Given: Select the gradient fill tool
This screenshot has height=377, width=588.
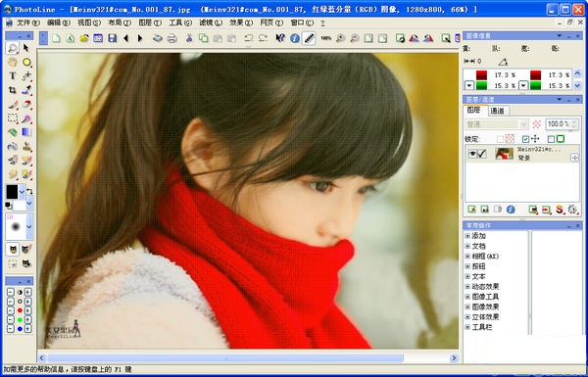Looking at the screenshot, I should pos(26,132).
